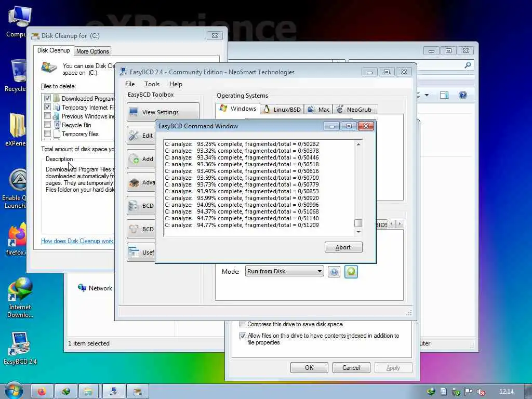Toggle the Explorer preview pane icon
The image size is (532, 399).
[444, 95]
